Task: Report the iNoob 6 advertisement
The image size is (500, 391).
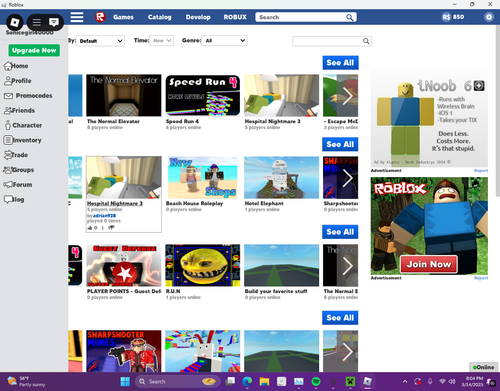Action: click(481, 171)
